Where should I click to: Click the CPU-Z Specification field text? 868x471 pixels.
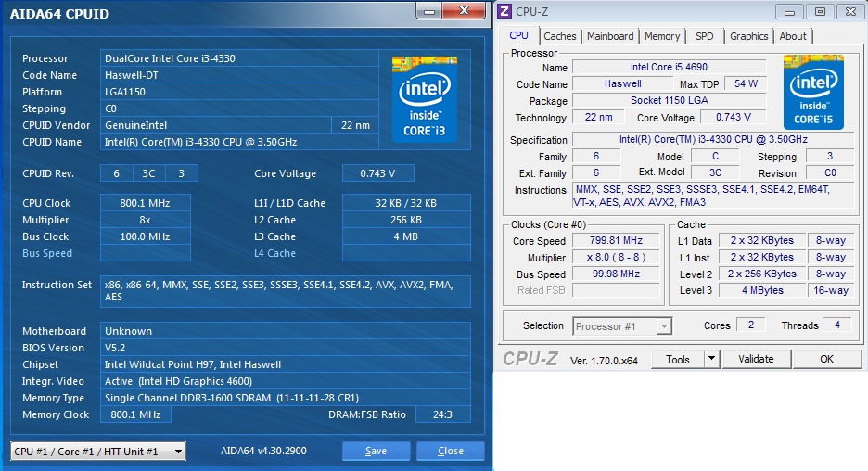click(713, 139)
